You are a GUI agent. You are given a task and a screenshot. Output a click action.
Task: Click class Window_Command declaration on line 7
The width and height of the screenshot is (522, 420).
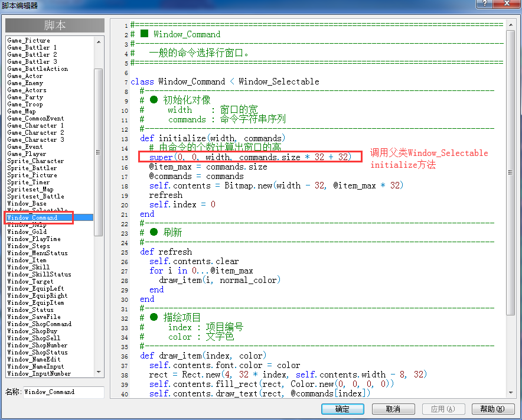click(x=225, y=82)
